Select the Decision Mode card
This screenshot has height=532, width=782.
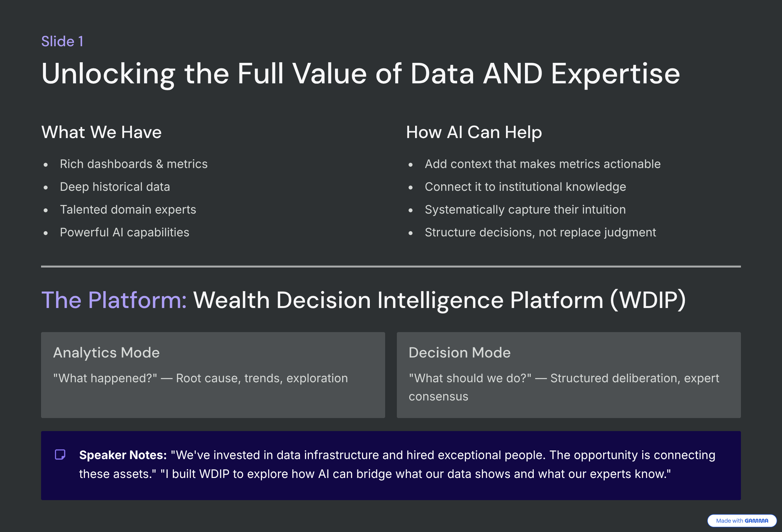(568, 375)
